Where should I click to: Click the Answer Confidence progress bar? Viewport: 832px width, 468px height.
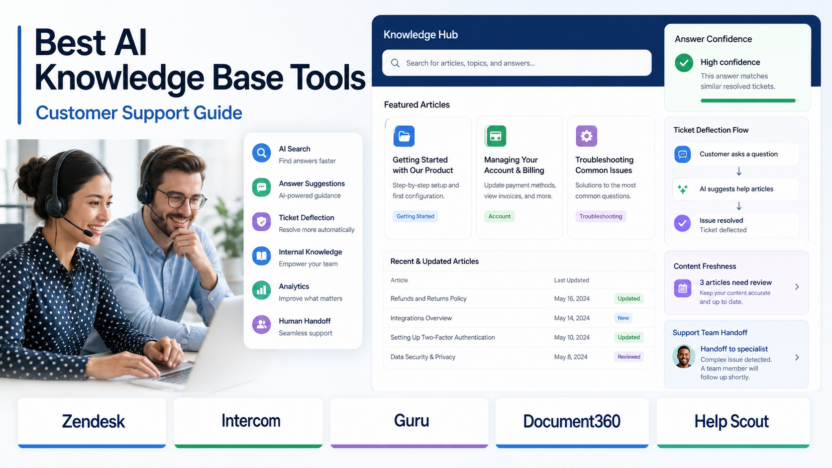click(x=748, y=100)
